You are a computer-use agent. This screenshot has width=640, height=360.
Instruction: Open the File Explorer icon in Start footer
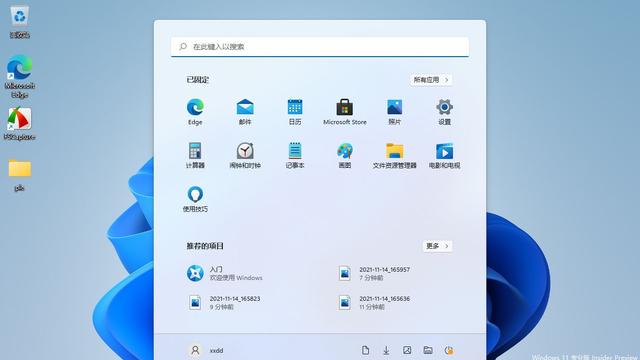click(428, 350)
